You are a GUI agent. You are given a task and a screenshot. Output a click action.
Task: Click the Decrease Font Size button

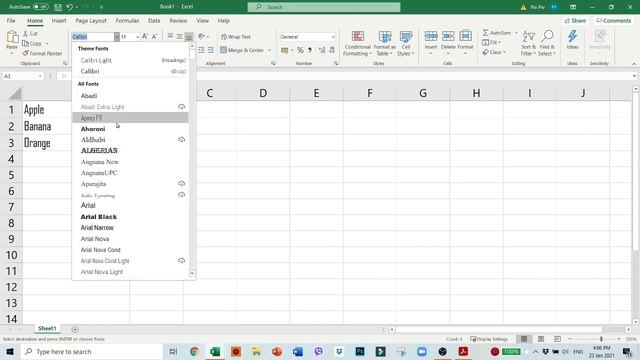click(x=155, y=37)
